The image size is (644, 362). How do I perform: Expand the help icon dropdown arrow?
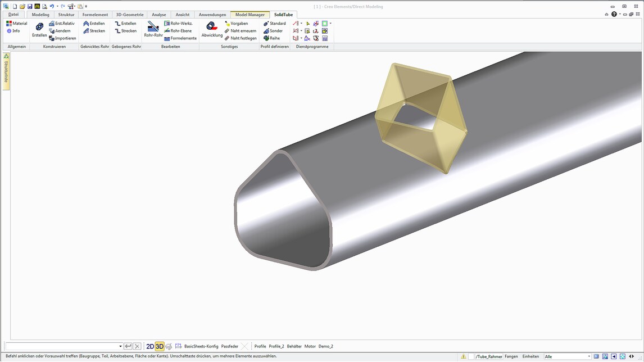point(620,15)
